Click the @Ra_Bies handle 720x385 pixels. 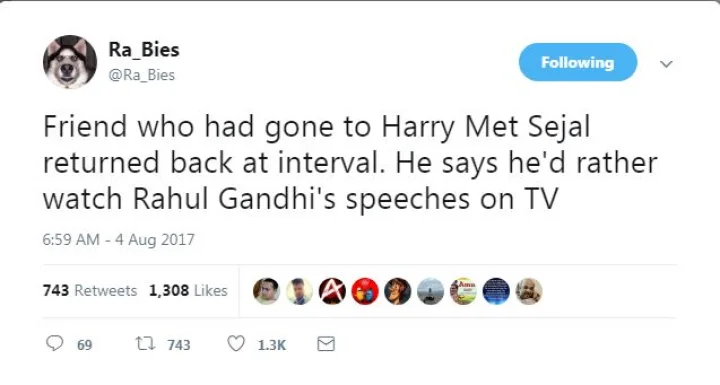tap(141, 75)
